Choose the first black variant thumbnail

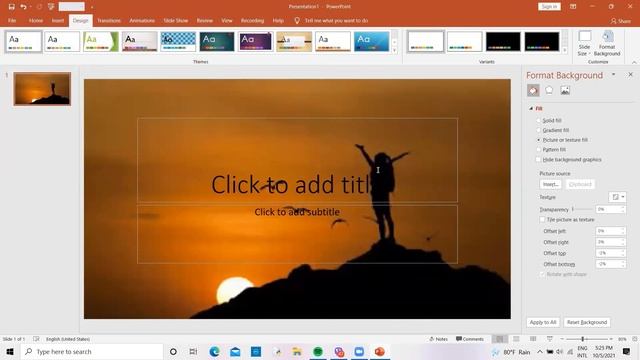point(503,42)
